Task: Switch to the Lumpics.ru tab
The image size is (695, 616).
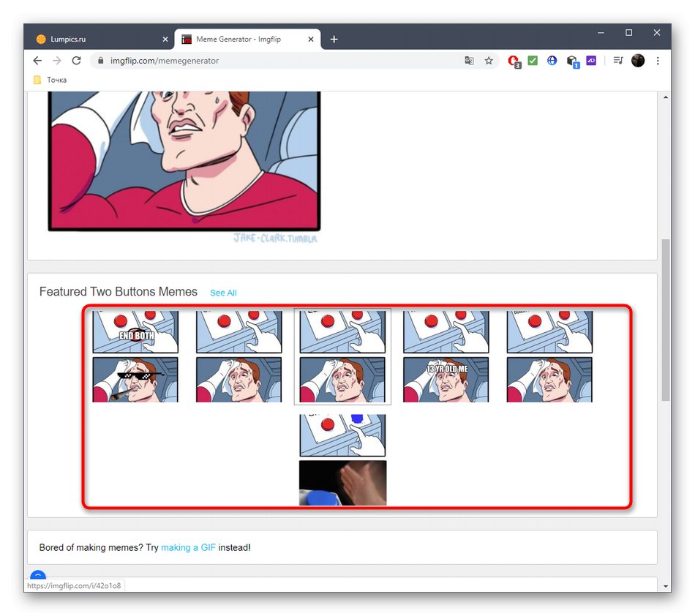Action: point(99,40)
